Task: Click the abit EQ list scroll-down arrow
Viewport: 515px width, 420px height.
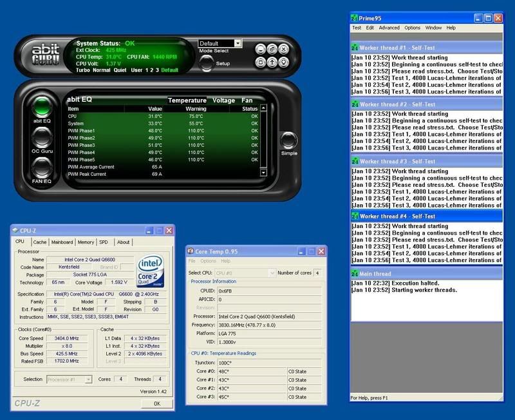Action: (x=263, y=173)
